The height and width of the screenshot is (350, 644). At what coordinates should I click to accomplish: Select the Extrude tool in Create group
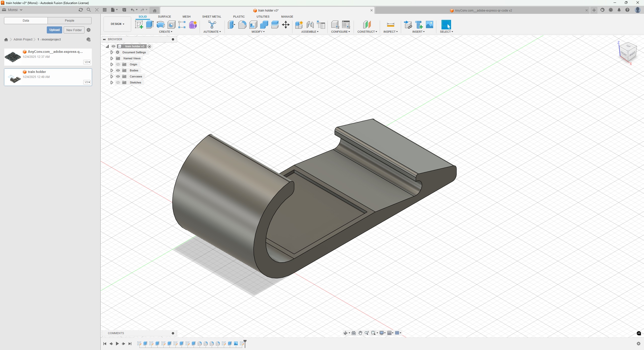[x=150, y=25]
